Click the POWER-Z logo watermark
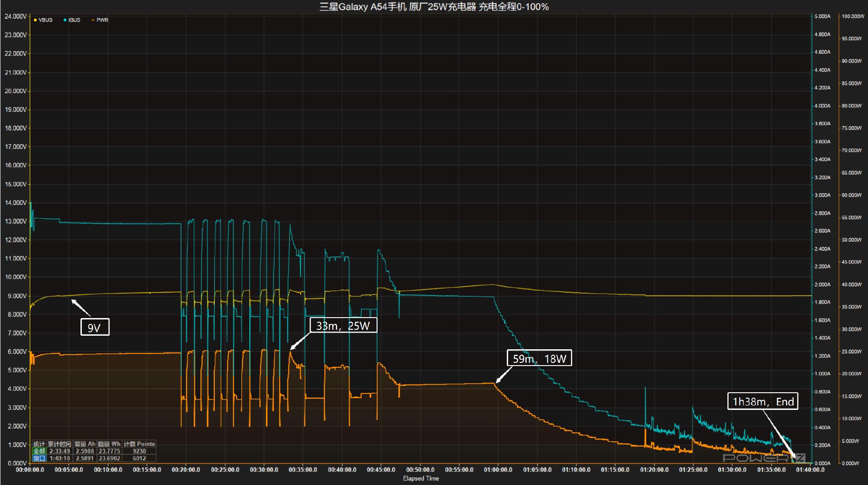 click(764, 458)
